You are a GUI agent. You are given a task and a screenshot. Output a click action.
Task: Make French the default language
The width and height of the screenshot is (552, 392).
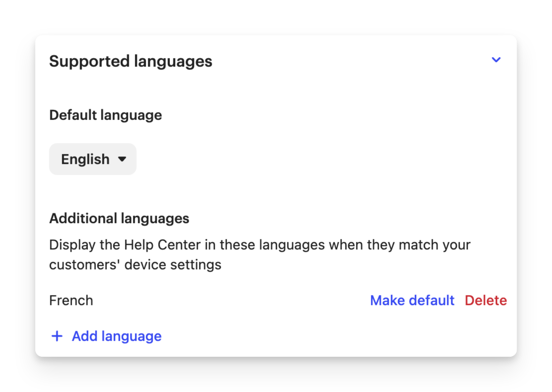pos(412,301)
